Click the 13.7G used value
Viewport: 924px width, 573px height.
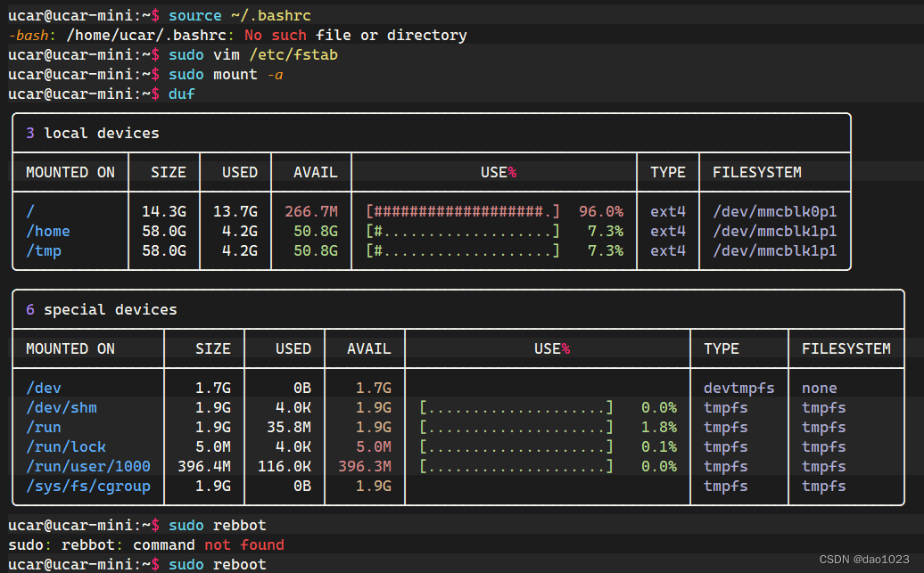coord(235,211)
